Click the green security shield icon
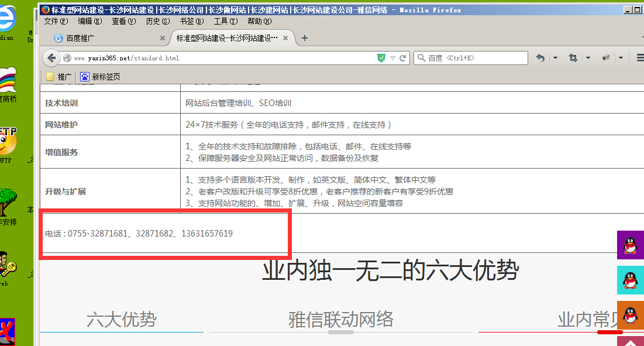Viewport: 644px width, 346px height. tap(381, 58)
